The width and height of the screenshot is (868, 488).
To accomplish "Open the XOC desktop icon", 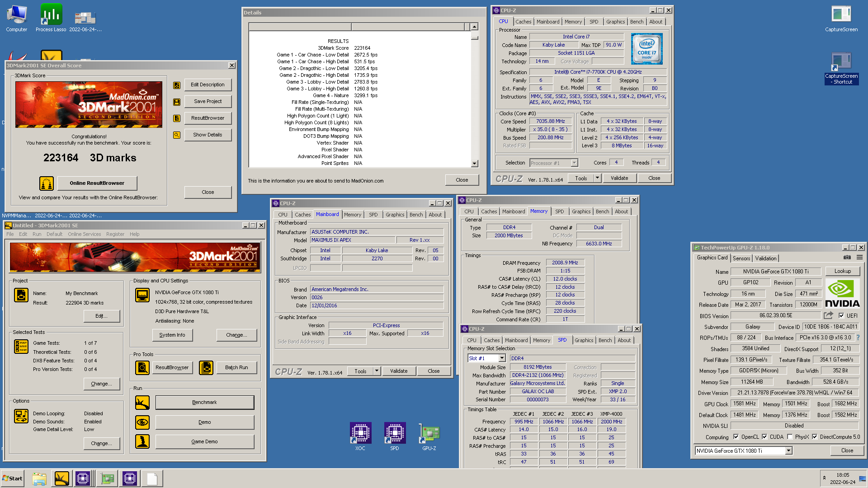I will click(x=360, y=436).
